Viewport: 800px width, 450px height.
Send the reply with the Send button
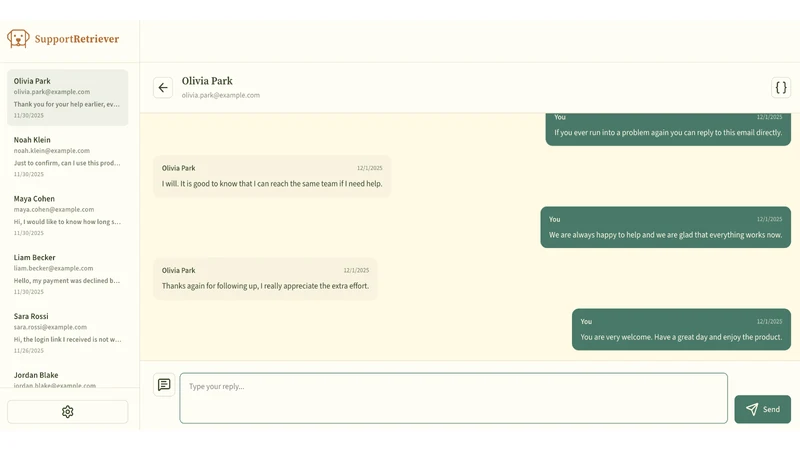[x=762, y=409]
